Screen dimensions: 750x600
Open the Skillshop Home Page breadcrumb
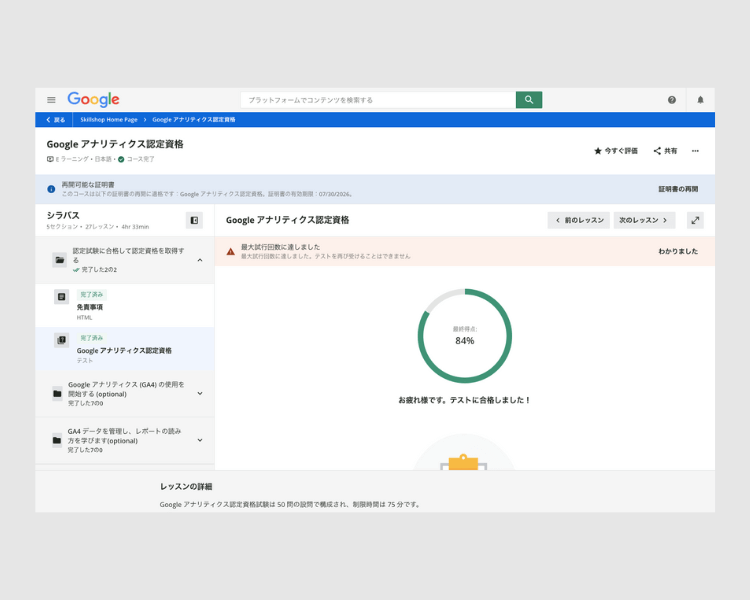pyautogui.click(x=109, y=120)
